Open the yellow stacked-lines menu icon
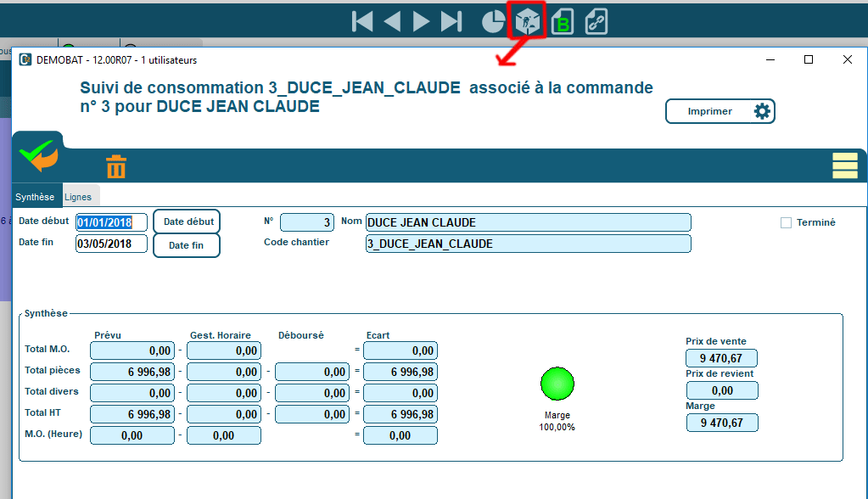The width and height of the screenshot is (868, 499). click(844, 166)
